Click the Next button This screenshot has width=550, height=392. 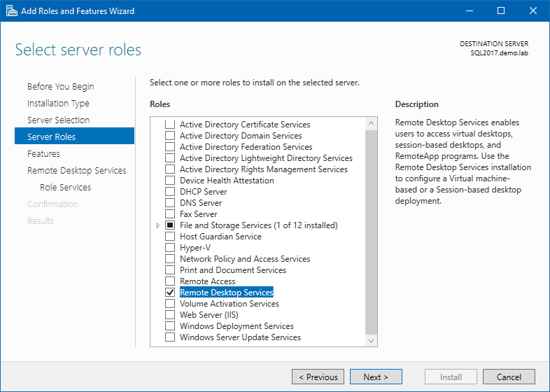click(376, 377)
